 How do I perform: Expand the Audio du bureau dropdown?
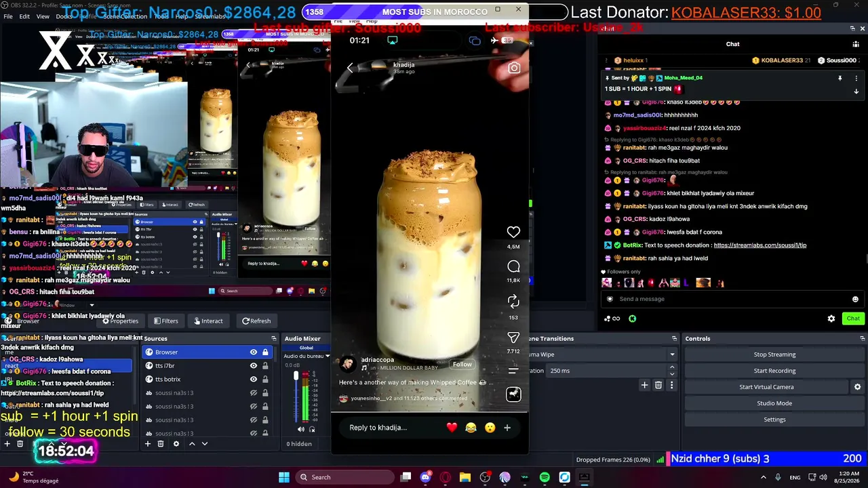click(x=328, y=356)
